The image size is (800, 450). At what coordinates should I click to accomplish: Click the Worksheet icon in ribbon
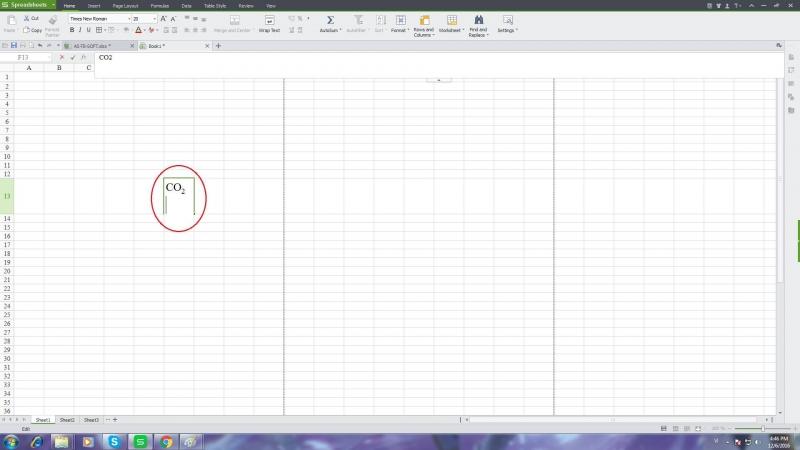point(452,20)
